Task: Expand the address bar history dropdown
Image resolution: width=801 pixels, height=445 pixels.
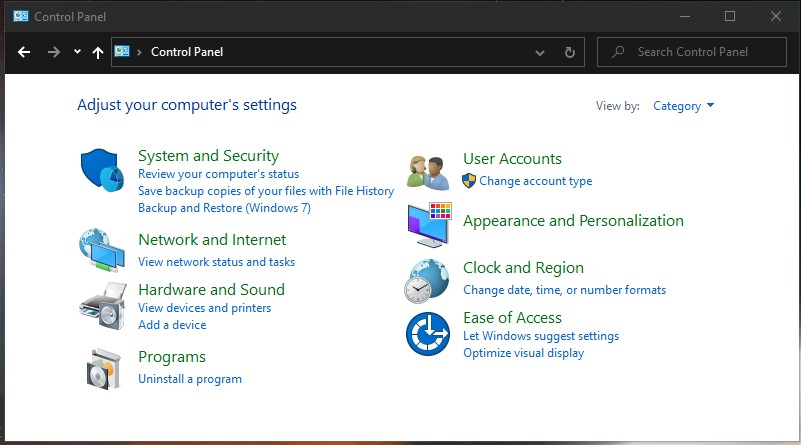Action: [539, 53]
